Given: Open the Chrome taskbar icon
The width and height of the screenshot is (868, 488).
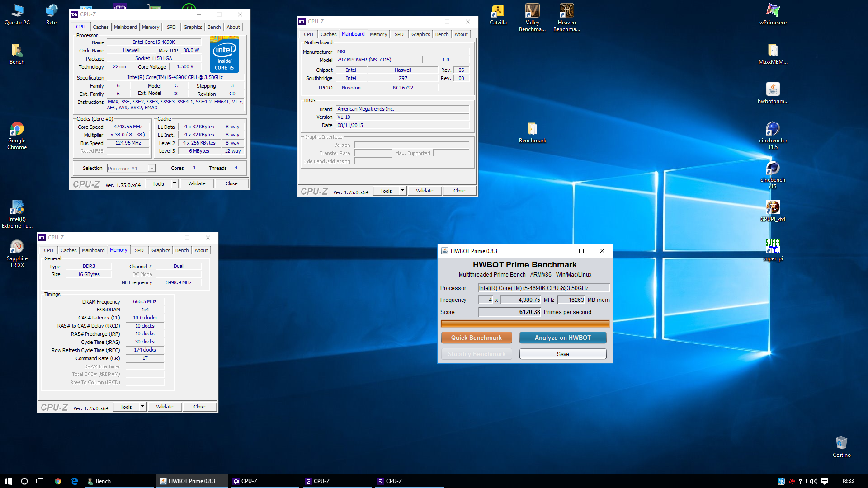Looking at the screenshot, I should tap(58, 481).
